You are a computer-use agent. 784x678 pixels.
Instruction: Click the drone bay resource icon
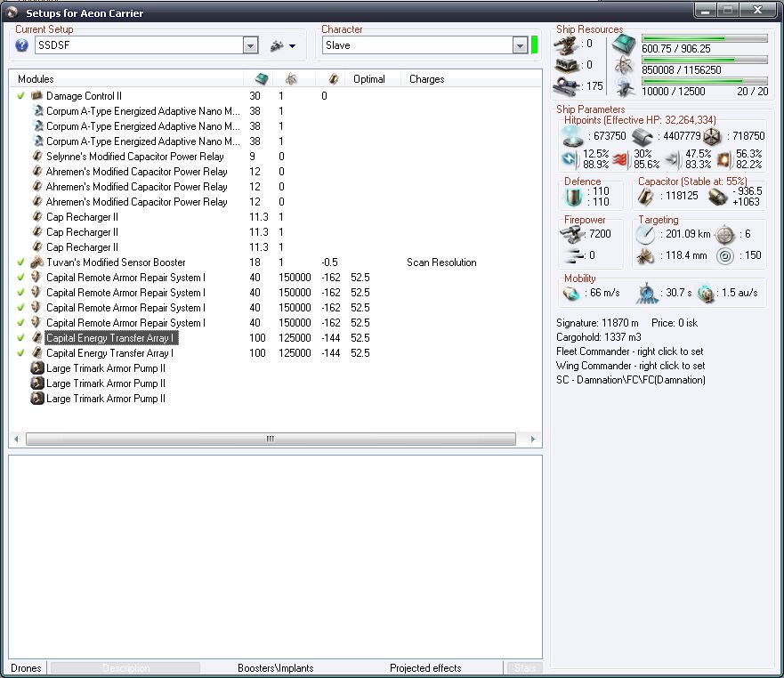(624, 87)
